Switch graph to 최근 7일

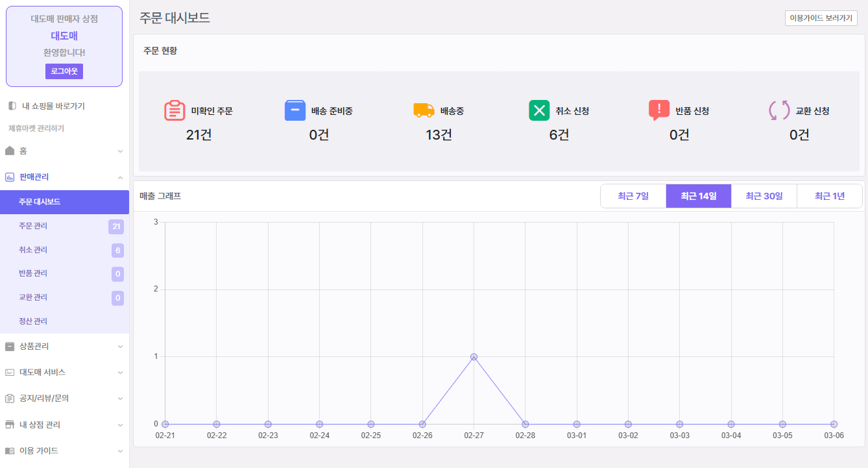[633, 196]
